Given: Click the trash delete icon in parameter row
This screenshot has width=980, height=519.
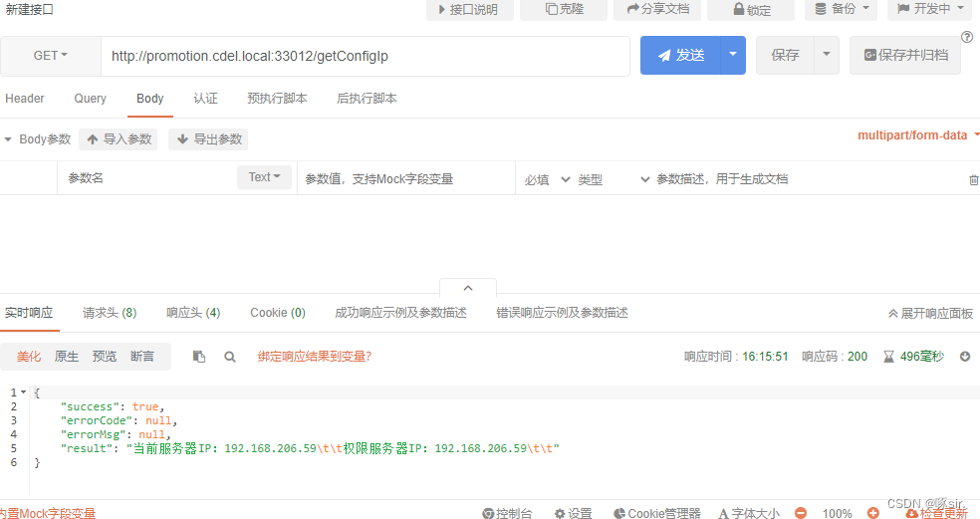Looking at the screenshot, I should point(973,180).
